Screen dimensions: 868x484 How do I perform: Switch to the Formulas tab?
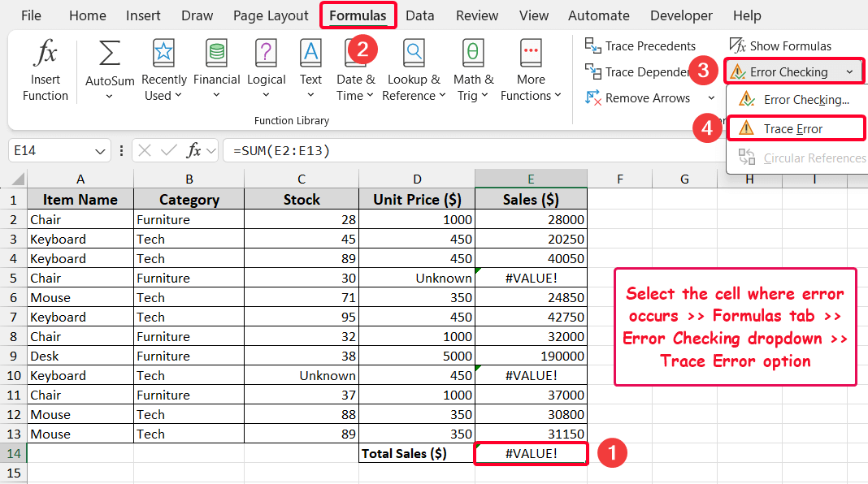tap(358, 15)
